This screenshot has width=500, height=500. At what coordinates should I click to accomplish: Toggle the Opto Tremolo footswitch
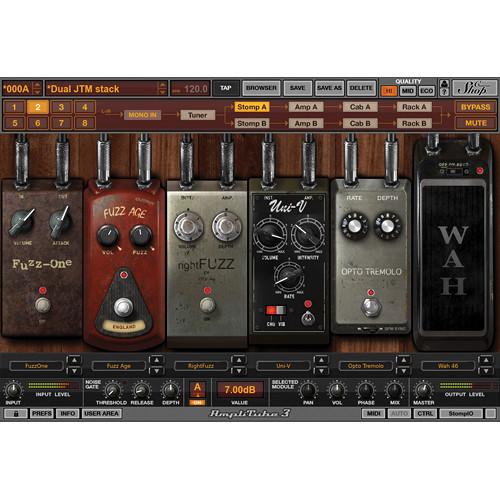pyautogui.click(x=371, y=307)
